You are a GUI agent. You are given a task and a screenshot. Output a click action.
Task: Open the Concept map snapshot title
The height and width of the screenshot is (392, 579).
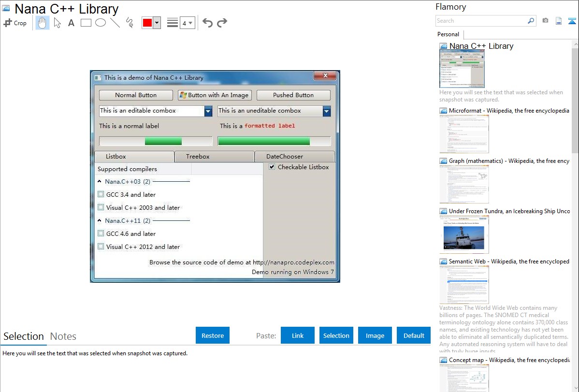(x=509, y=360)
